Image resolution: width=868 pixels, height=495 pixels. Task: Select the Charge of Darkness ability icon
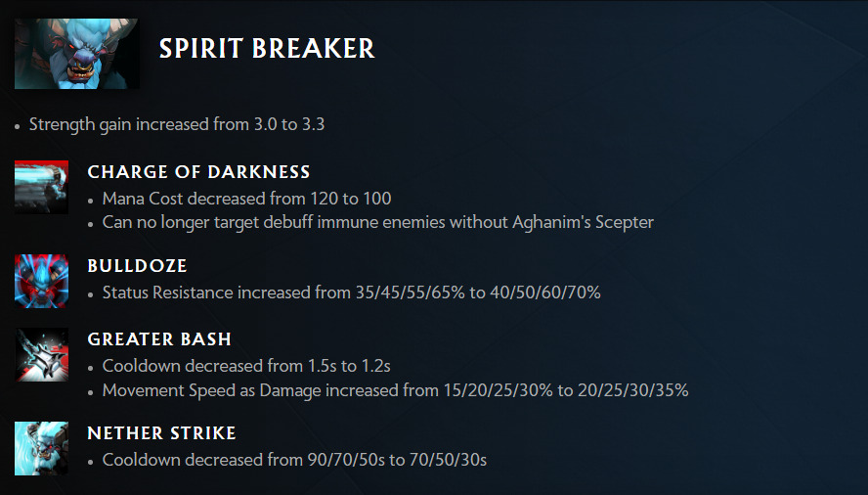(41, 186)
